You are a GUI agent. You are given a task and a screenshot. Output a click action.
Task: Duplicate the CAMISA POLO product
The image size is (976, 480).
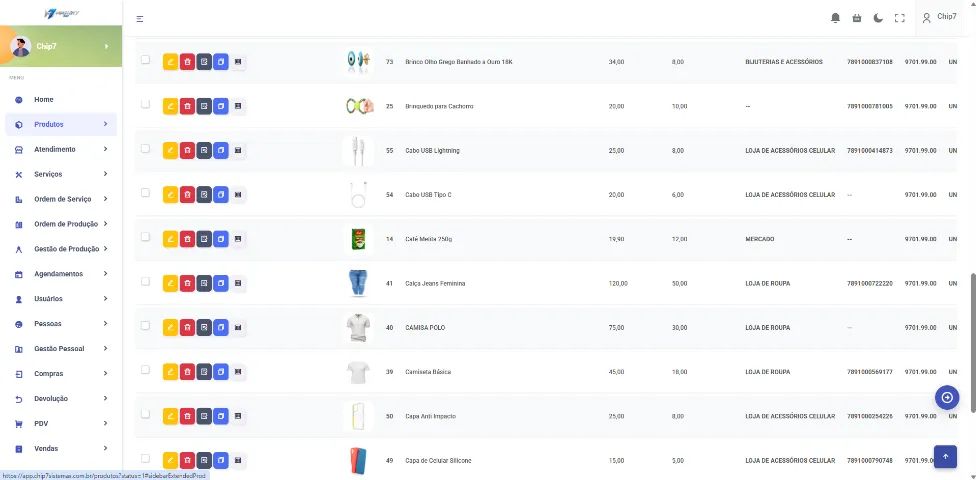[x=221, y=327]
